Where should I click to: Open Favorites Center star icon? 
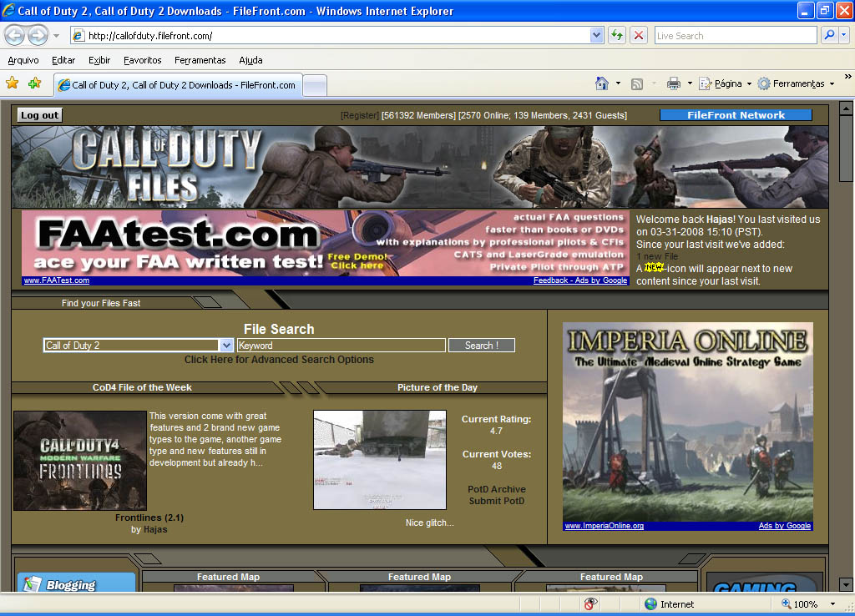click(12, 83)
